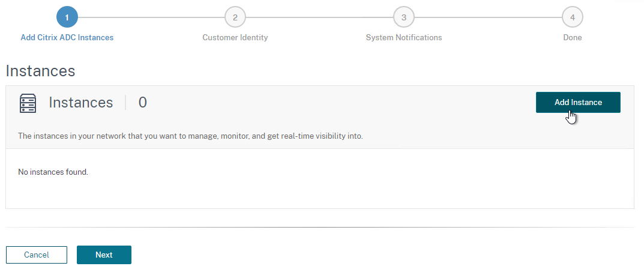Viewport: 644px width, 272px height.
Task: Click the 'No instances found.' message
Action: 53,172
